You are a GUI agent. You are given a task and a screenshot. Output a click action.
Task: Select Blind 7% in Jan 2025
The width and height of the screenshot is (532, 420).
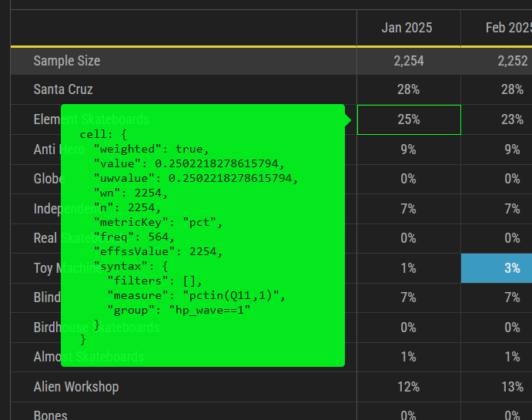[x=408, y=297]
